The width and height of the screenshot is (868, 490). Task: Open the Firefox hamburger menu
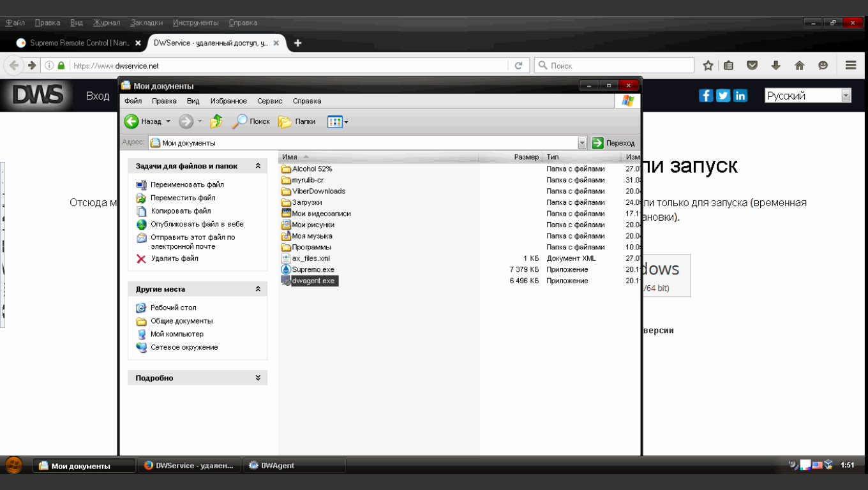(850, 66)
